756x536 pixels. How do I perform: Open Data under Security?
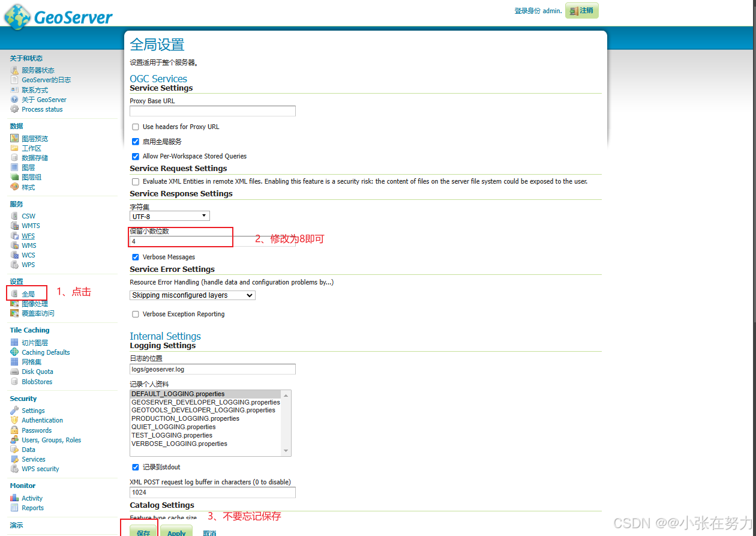(x=28, y=450)
